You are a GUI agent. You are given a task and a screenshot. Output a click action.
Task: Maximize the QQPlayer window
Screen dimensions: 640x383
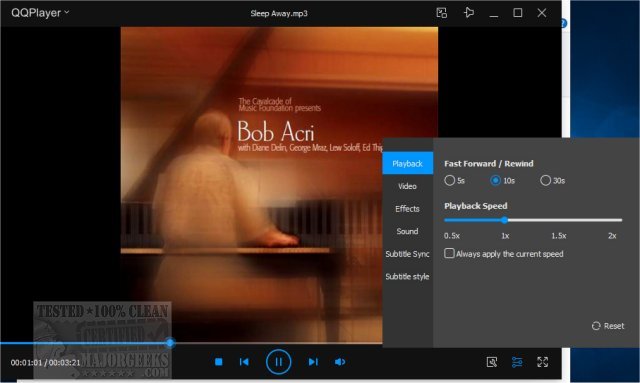pyautogui.click(x=518, y=13)
